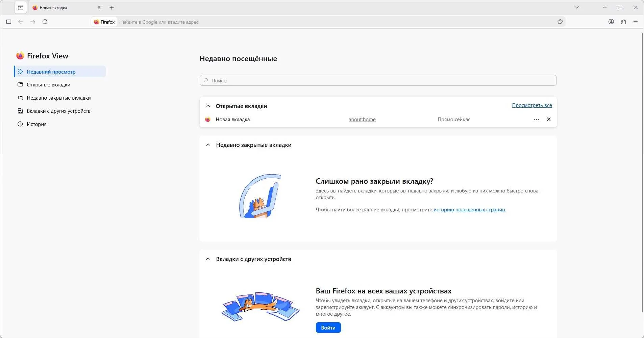Click the Firefox identity box in address bar
The height and width of the screenshot is (338, 644).
click(104, 22)
